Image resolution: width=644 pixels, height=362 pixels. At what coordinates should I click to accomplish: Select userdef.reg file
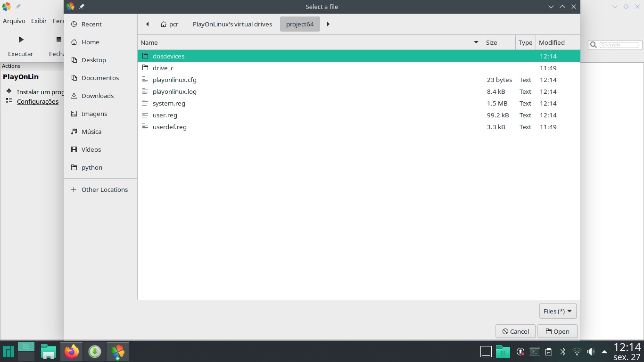pos(359,127)
